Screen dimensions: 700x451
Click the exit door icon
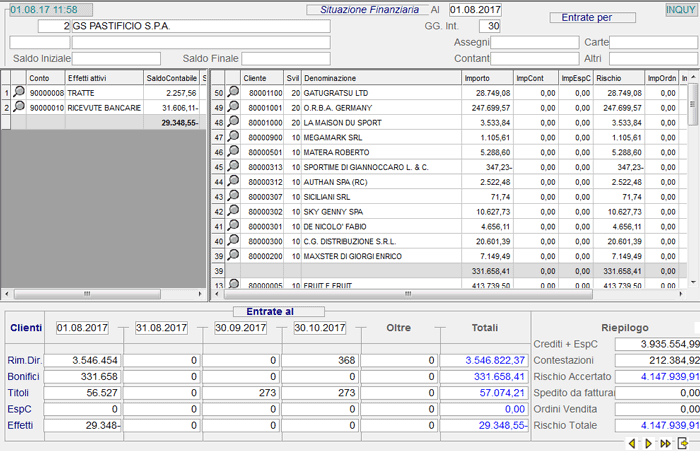click(x=683, y=443)
